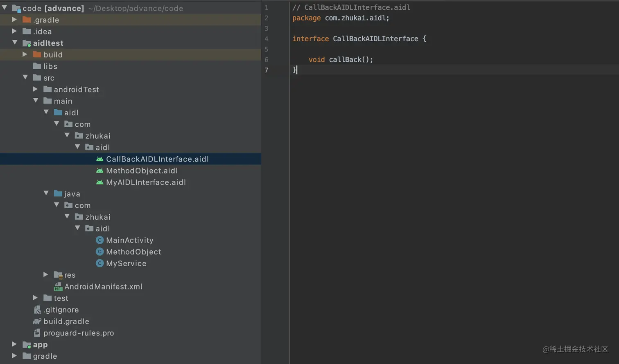Click the libs folder icon
Screen dimensions: 619x364
point(37,66)
